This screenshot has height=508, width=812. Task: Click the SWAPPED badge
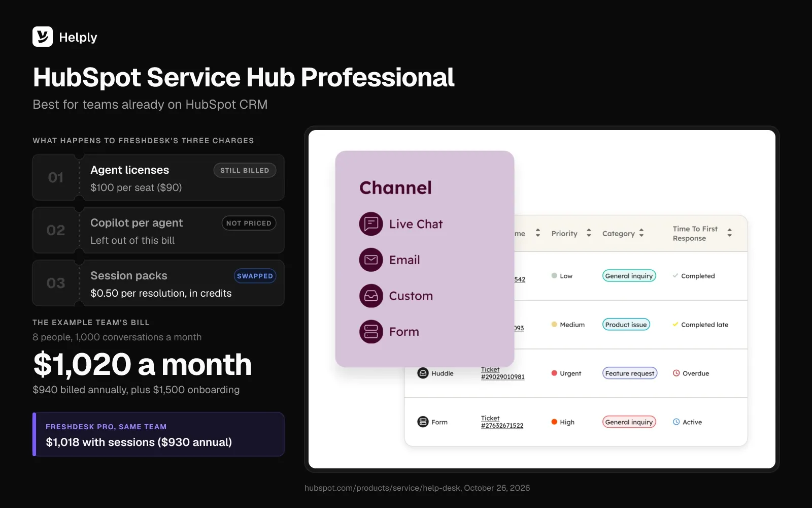coord(255,276)
